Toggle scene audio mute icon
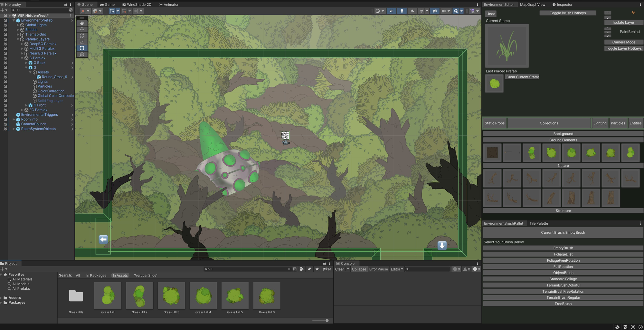 tap(412, 11)
